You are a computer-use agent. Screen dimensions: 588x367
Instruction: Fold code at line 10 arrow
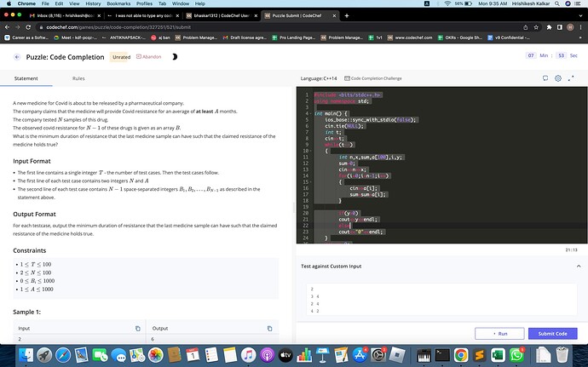click(x=311, y=151)
